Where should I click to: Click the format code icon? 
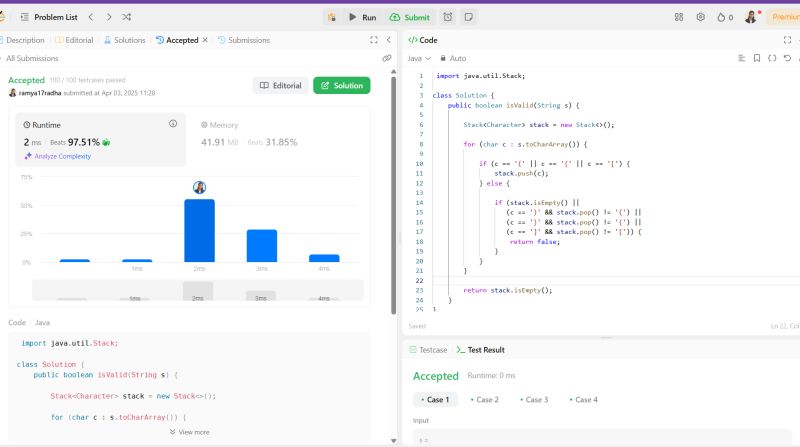point(741,58)
